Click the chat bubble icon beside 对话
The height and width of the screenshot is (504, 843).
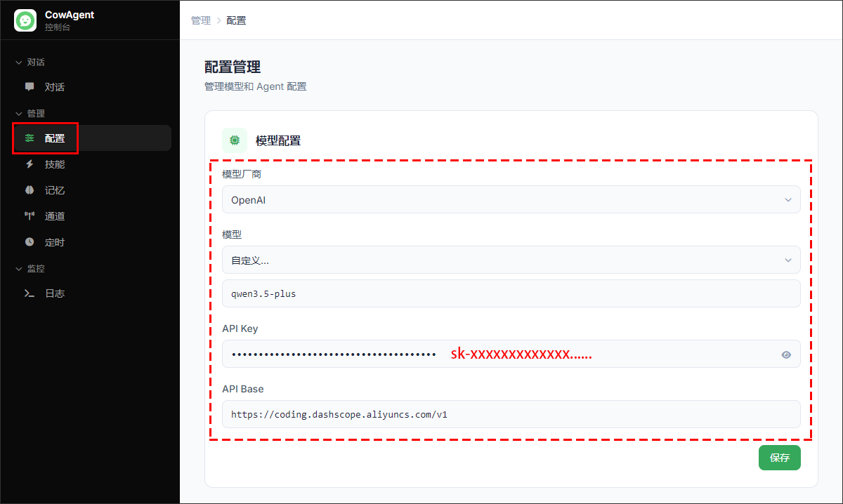pyautogui.click(x=30, y=87)
